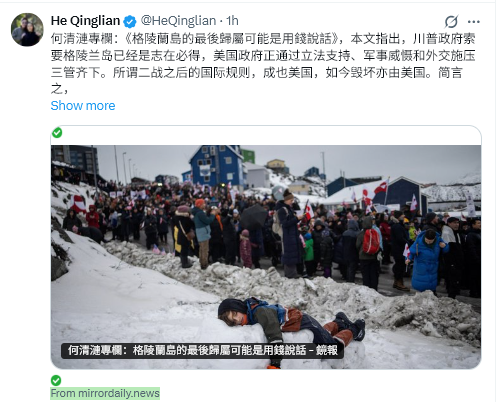Click the He Qinglian display name

point(85,21)
